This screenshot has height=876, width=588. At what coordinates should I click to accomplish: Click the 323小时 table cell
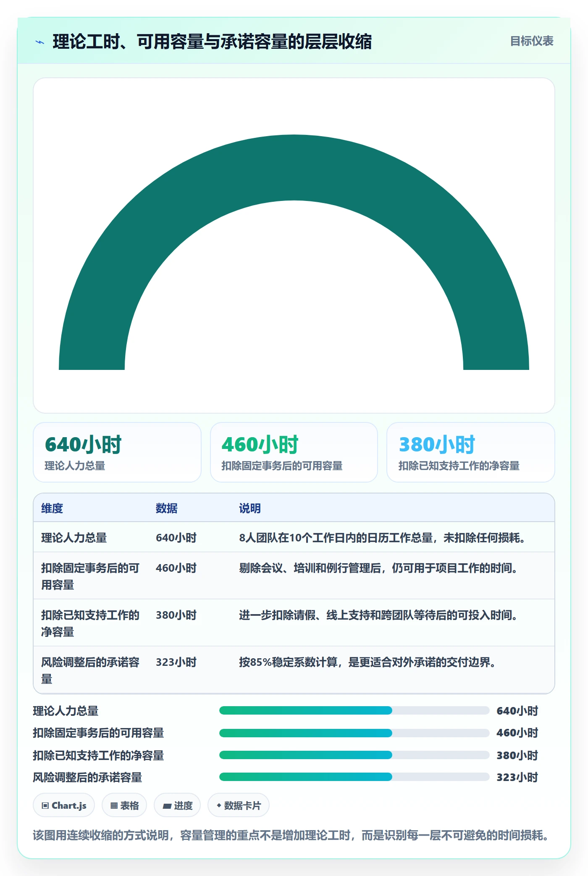pyautogui.click(x=176, y=662)
